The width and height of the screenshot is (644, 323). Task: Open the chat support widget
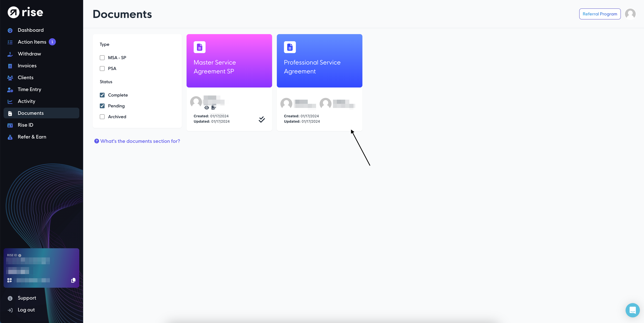tap(633, 310)
